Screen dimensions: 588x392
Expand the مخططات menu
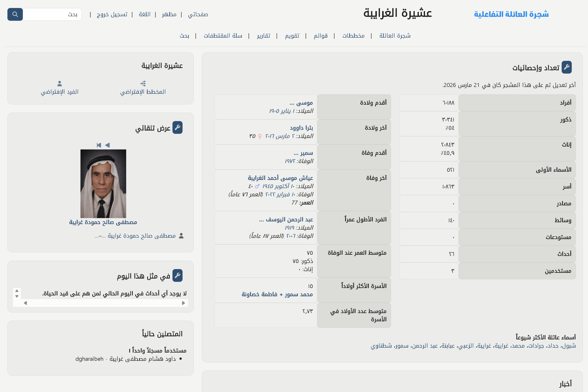[353, 36]
